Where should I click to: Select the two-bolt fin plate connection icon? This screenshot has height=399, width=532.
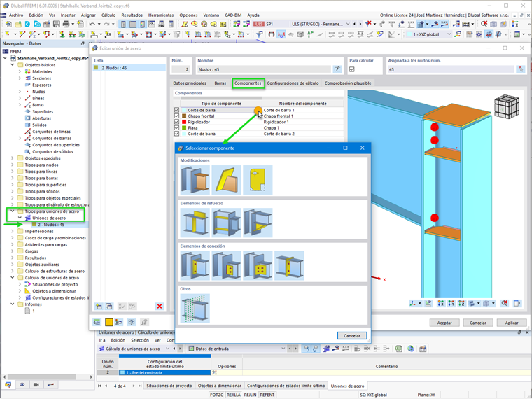click(x=226, y=266)
